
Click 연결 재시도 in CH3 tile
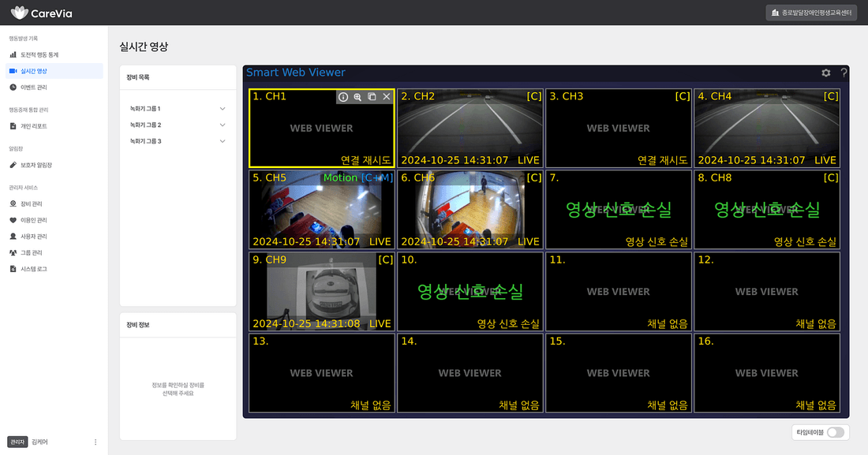click(x=662, y=160)
